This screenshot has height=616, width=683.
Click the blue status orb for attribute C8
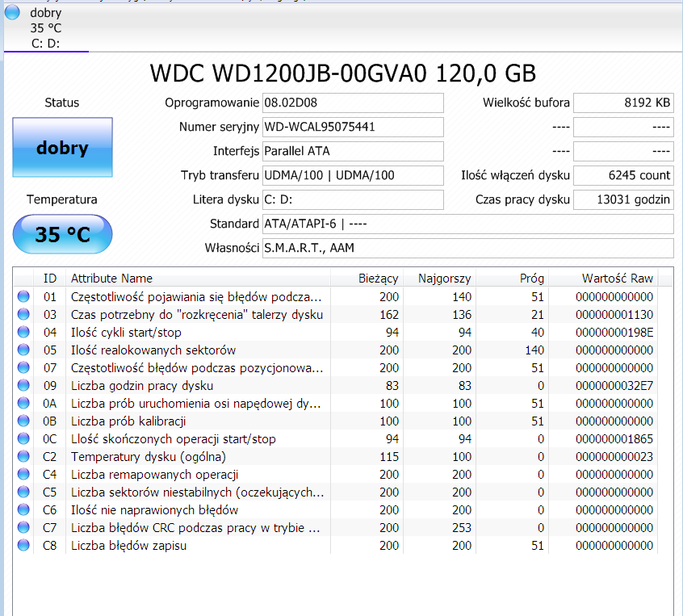pos(23,545)
